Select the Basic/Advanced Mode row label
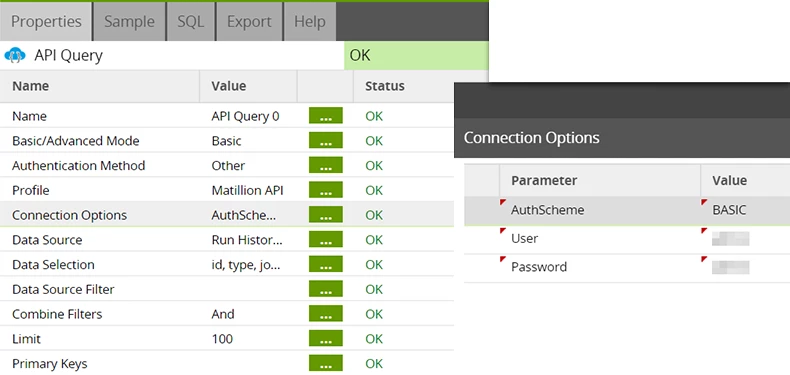Screen dimensions: 790x375 point(76,141)
